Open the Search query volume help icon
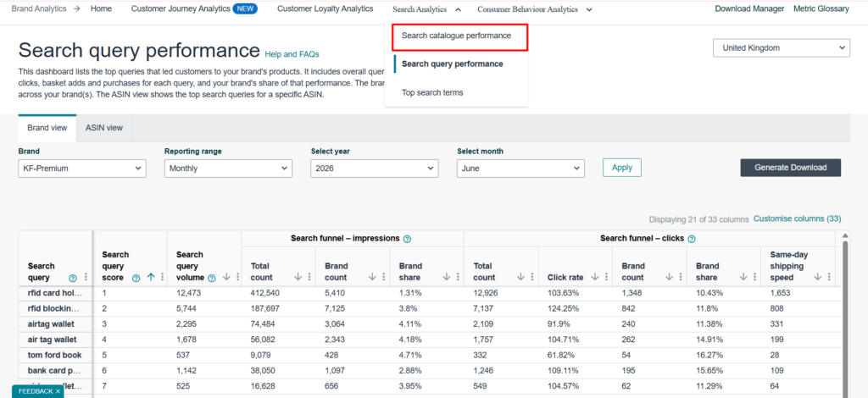 coord(211,278)
